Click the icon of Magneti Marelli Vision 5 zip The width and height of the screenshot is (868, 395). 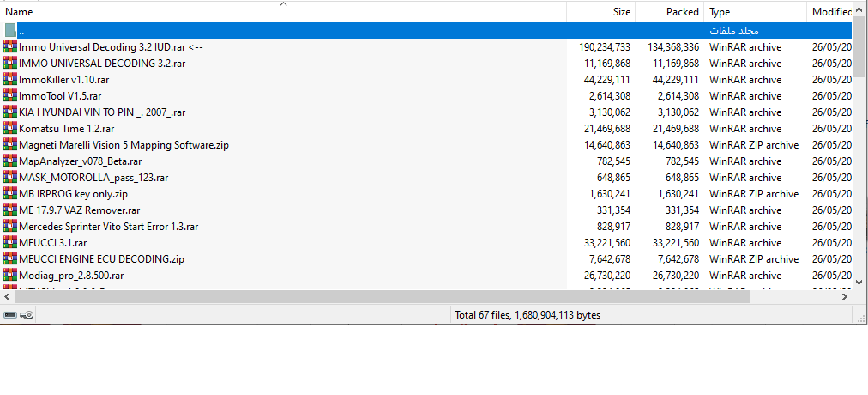10,144
